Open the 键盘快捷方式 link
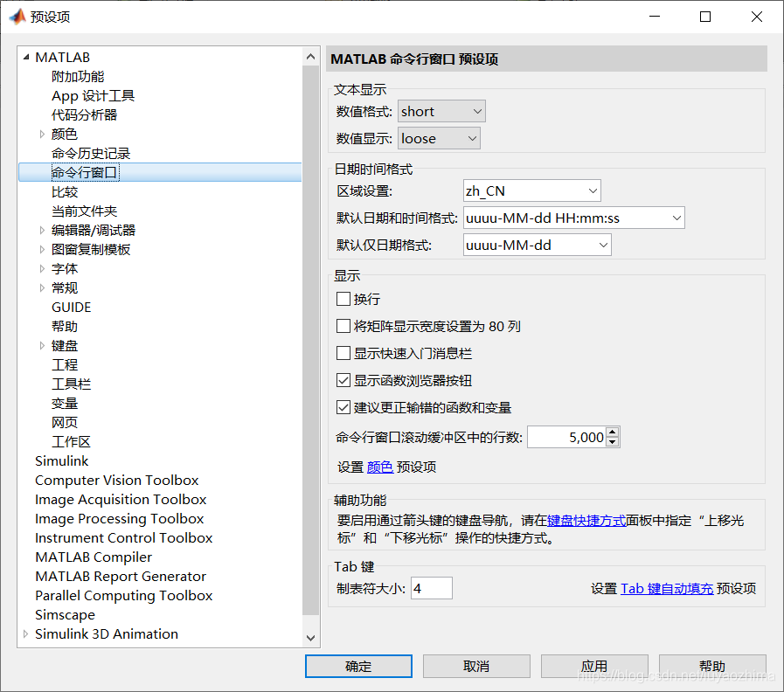Viewport: 784px width, 692px height. (x=586, y=521)
